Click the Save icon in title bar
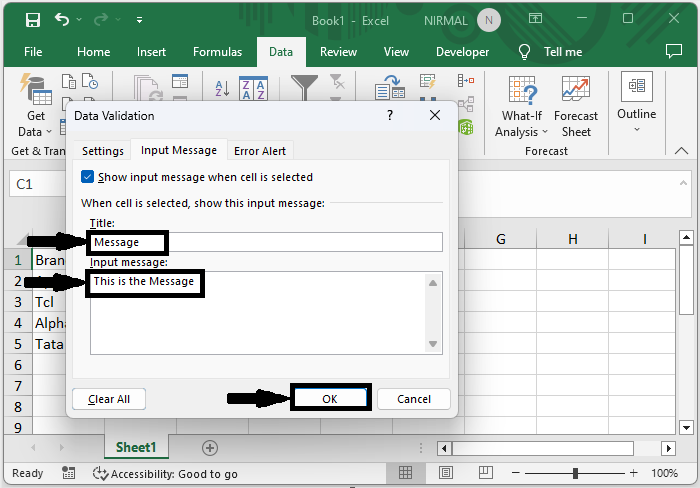The image size is (700, 488). pos(33,20)
